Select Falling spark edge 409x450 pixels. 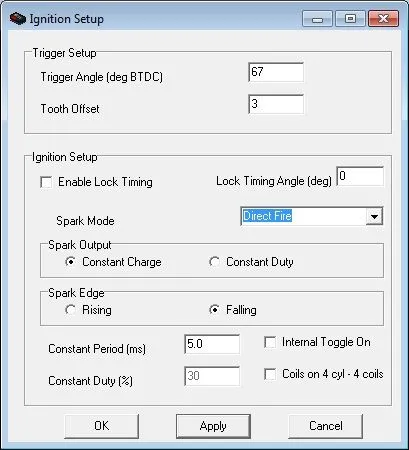tap(214, 310)
